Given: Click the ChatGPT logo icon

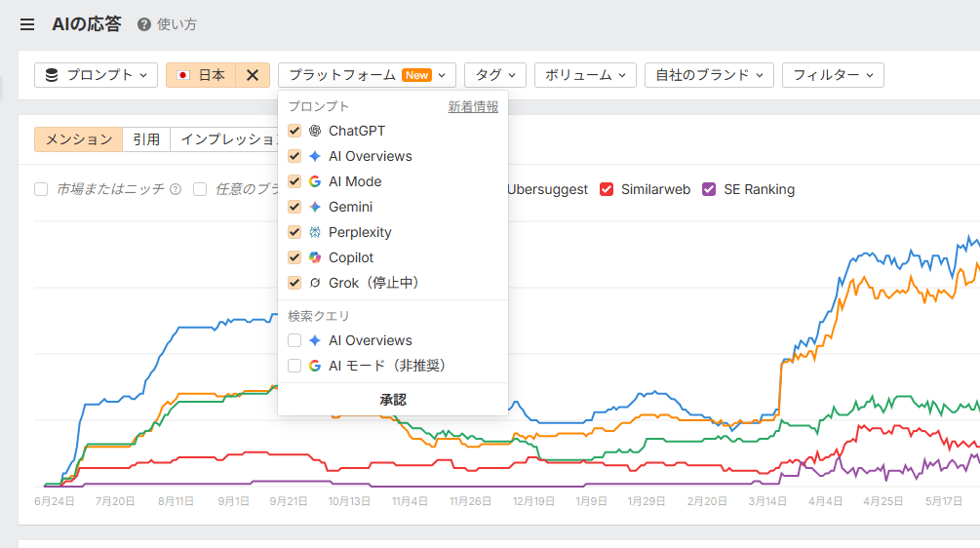Looking at the screenshot, I should pos(315,131).
